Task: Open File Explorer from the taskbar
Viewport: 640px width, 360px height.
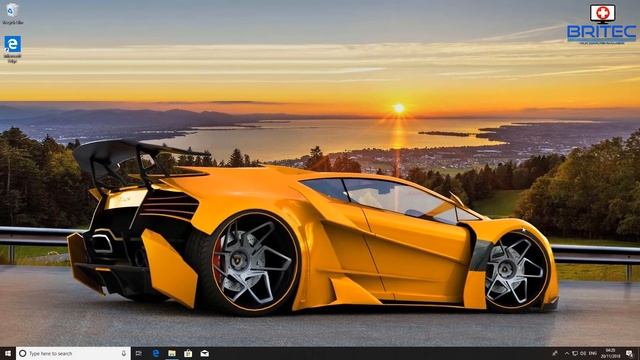Action: click(x=172, y=353)
